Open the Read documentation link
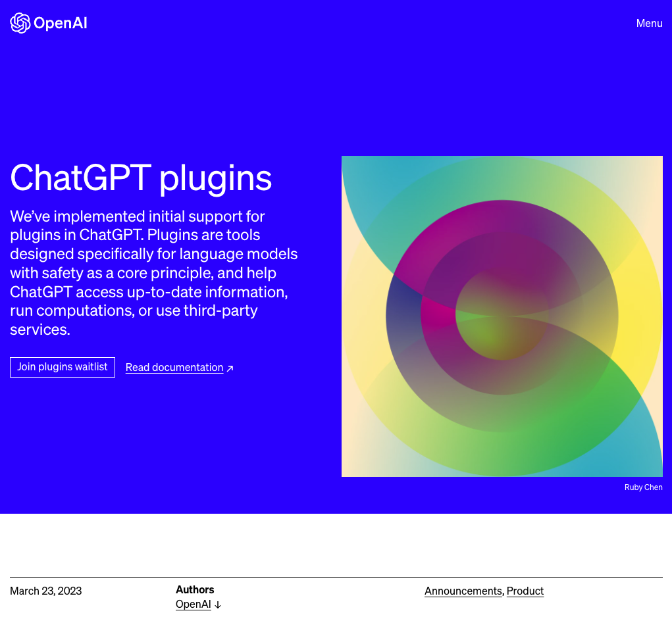Screen dimensions: 672x617 [174, 368]
